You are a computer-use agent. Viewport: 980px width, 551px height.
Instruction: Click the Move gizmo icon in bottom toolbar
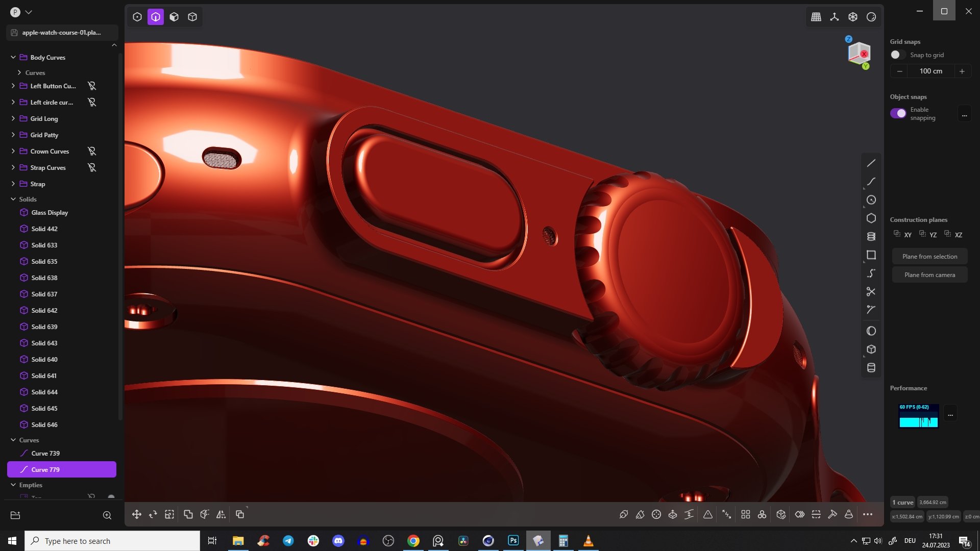[136, 514]
